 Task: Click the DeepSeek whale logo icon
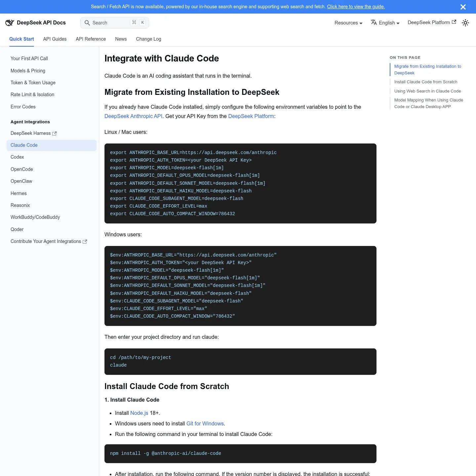(10, 22)
